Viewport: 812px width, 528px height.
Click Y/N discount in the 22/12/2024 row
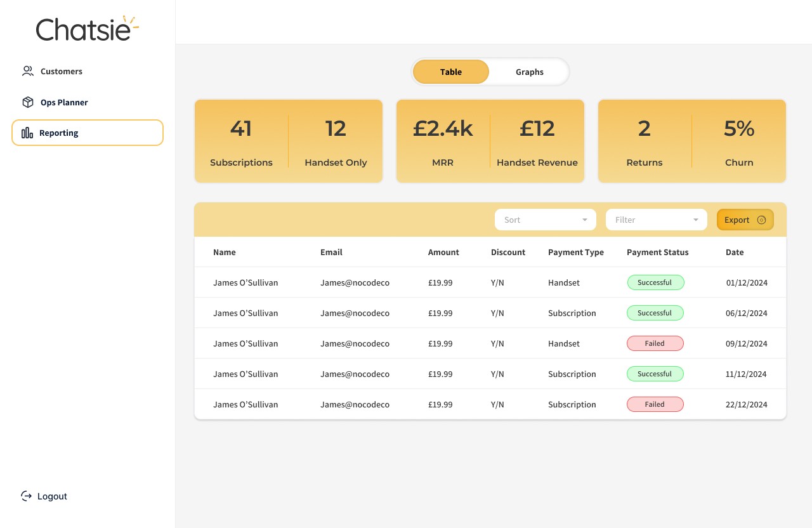pos(497,404)
